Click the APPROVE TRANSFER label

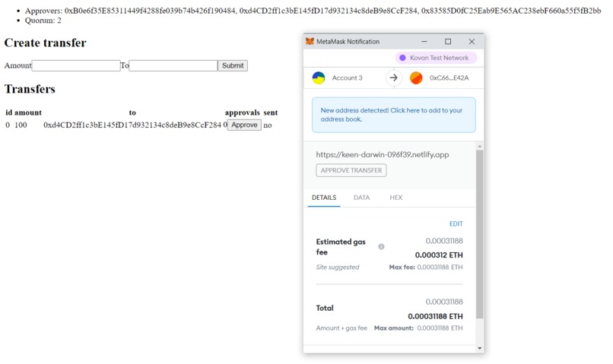tap(351, 170)
